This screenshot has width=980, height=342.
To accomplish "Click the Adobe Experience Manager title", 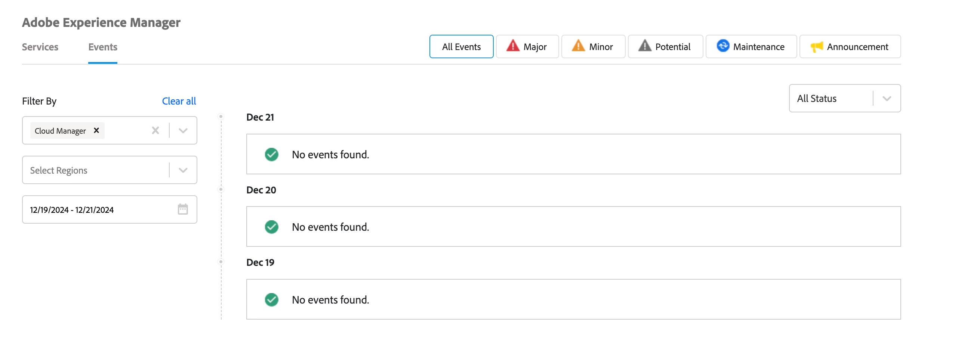I will coord(101,22).
